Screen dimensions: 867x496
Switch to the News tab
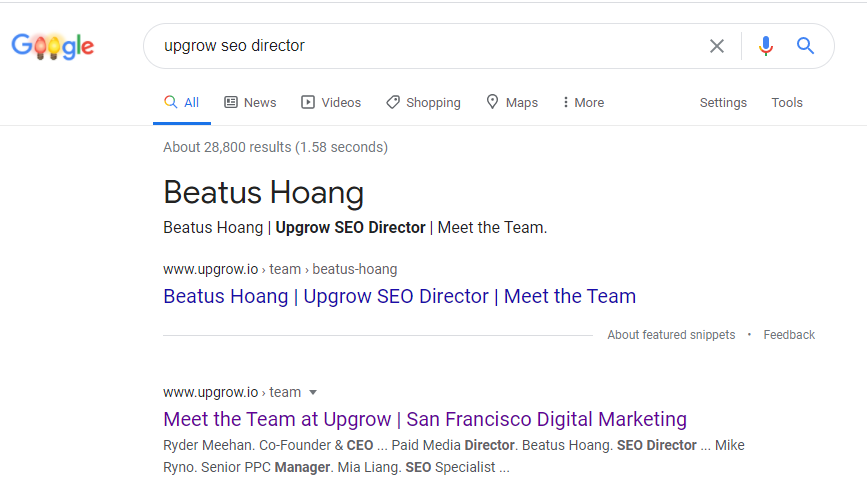point(250,103)
